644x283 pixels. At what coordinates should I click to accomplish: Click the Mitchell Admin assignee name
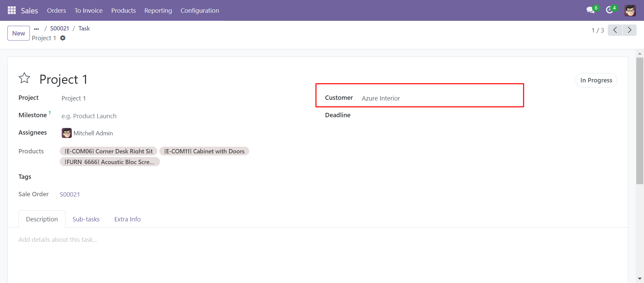tap(93, 133)
